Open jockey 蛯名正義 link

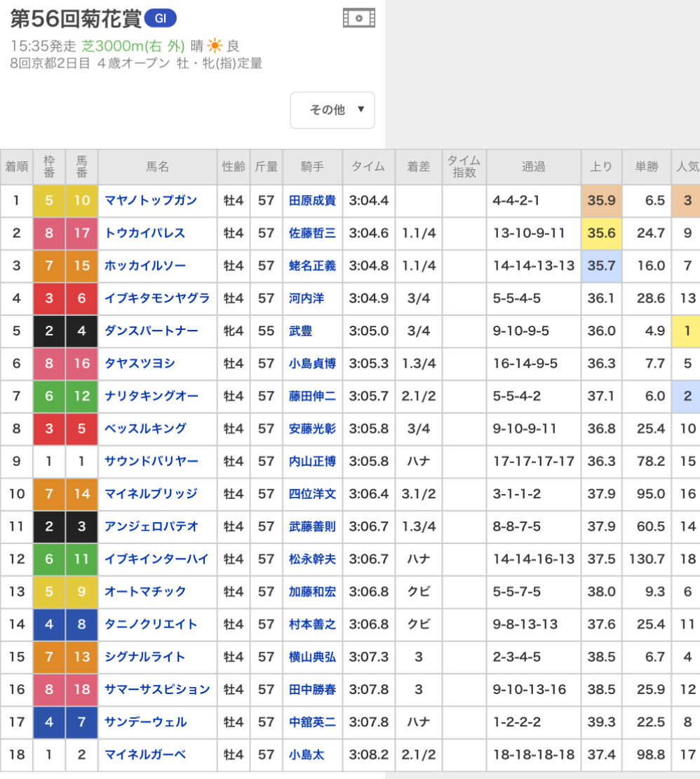(312, 266)
